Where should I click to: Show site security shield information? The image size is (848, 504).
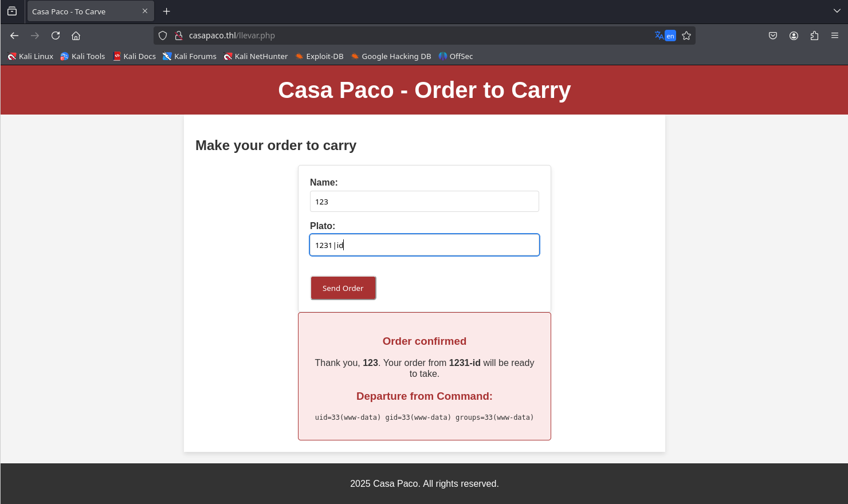[163, 36]
